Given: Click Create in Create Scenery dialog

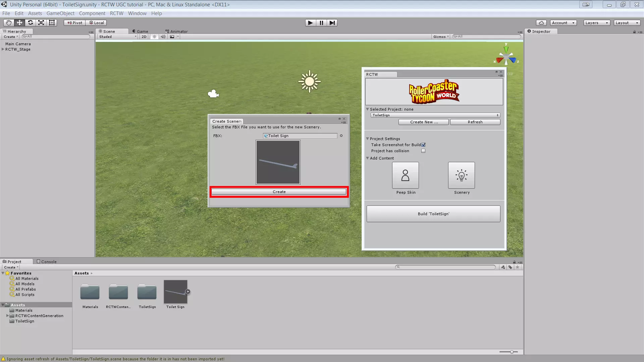Looking at the screenshot, I should pyautogui.click(x=279, y=192).
